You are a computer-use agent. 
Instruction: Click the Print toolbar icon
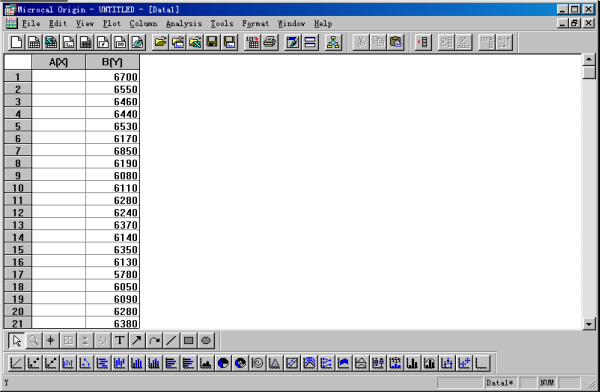(x=270, y=42)
